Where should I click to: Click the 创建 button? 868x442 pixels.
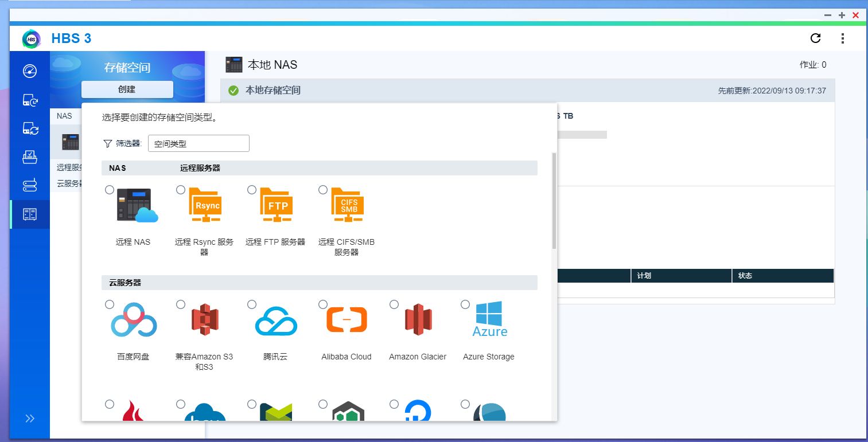(127, 89)
